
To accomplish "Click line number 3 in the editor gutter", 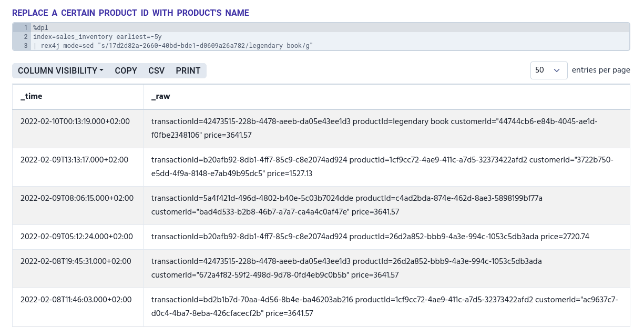I will [25, 46].
